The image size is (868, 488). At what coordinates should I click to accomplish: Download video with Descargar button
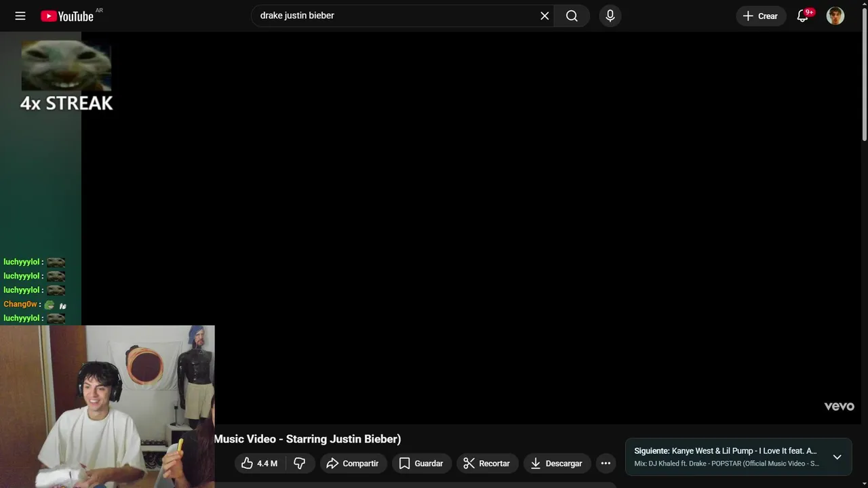(557, 464)
